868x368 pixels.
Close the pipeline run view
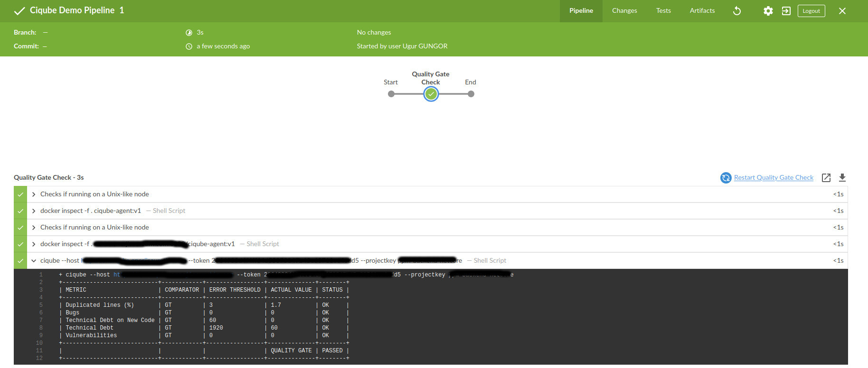click(842, 11)
